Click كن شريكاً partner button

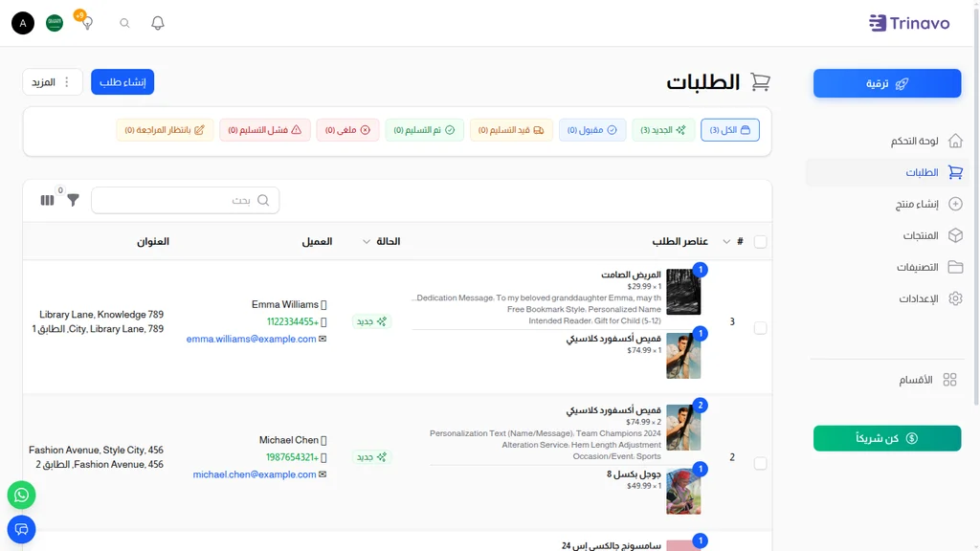pos(887,438)
